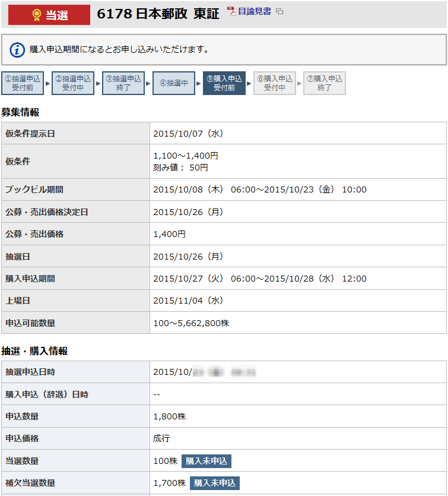Viewport: 448px width, 496px height.
Task: Click the 抽選申込日時 label cell
Action: [75, 372]
